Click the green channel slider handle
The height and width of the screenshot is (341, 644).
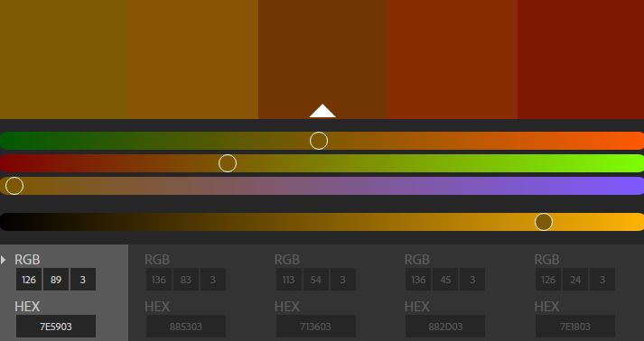228,163
